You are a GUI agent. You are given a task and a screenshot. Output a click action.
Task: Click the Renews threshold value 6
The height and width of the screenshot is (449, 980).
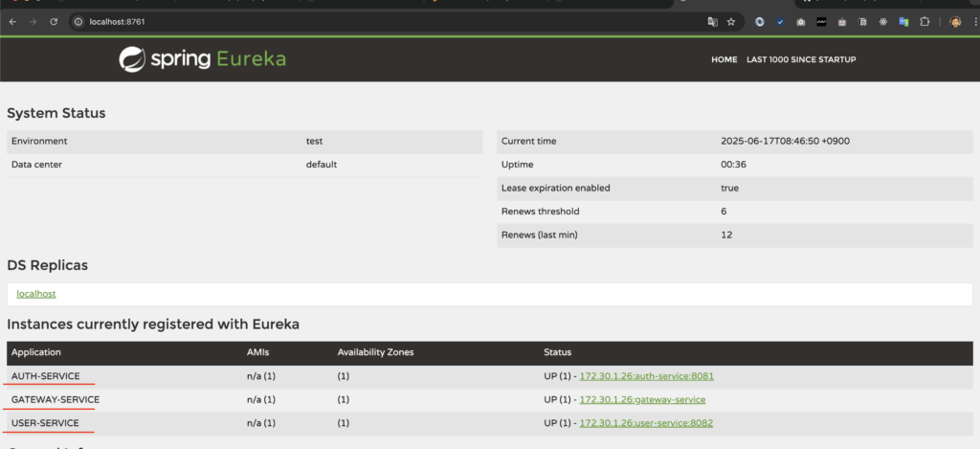(x=724, y=212)
